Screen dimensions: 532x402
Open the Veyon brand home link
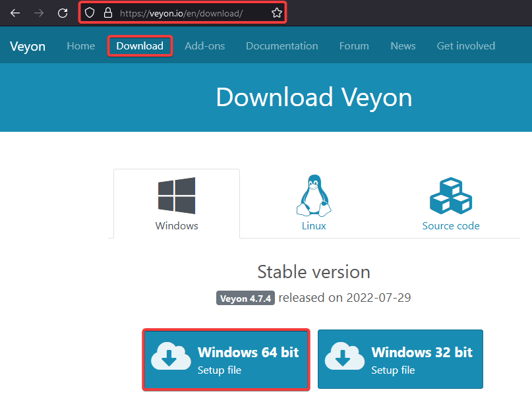pos(26,46)
